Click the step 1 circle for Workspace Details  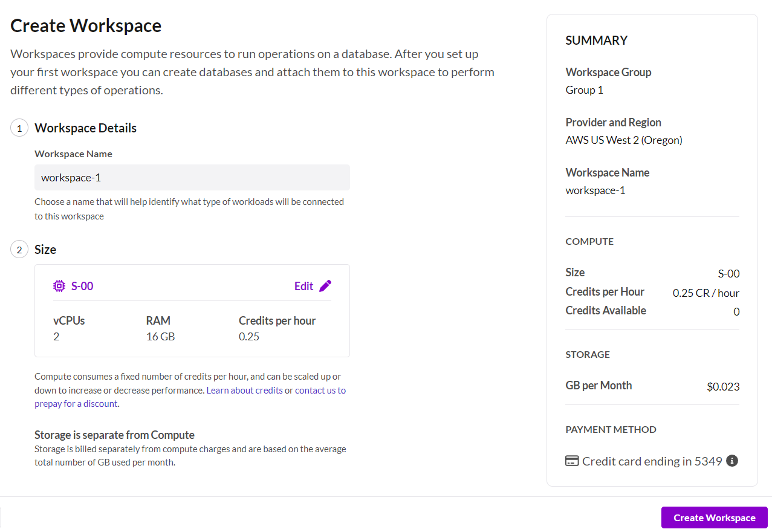(19, 128)
